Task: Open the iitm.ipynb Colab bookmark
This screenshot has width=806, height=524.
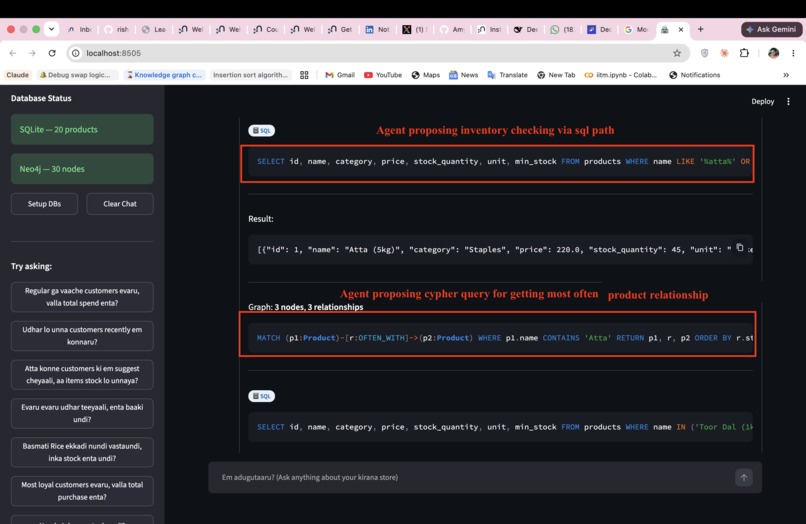Action: (621, 75)
